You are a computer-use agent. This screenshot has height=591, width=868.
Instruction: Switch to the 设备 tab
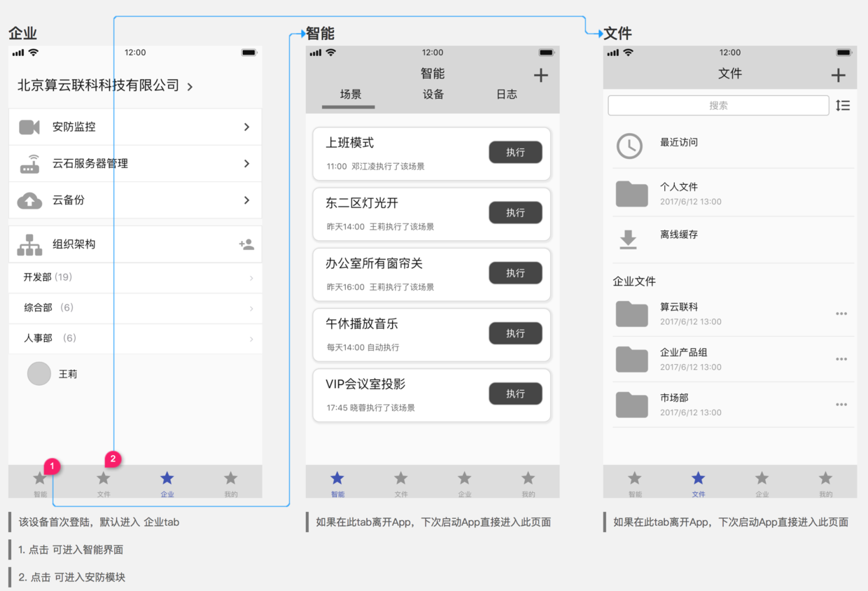(x=433, y=95)
